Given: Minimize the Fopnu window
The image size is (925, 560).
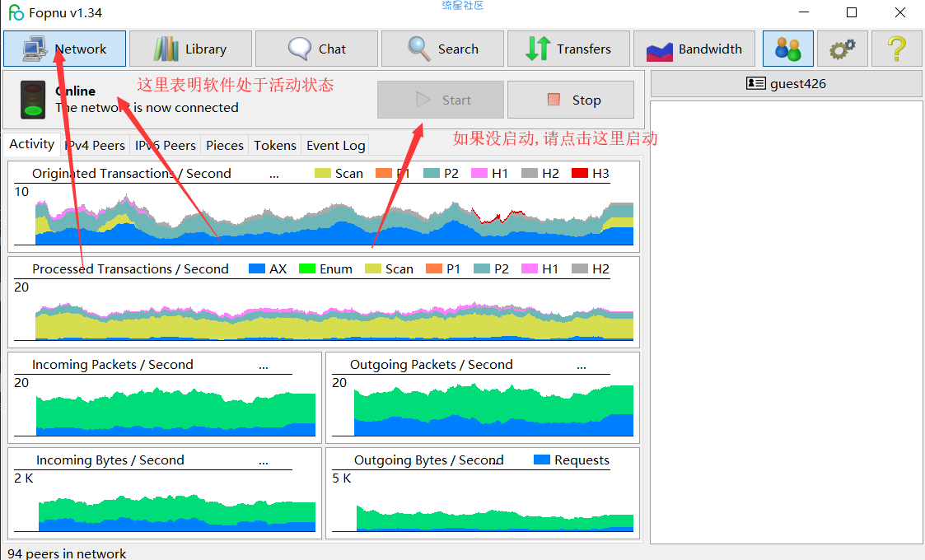Looking at the screenshot, I should [x=804, y=12].
